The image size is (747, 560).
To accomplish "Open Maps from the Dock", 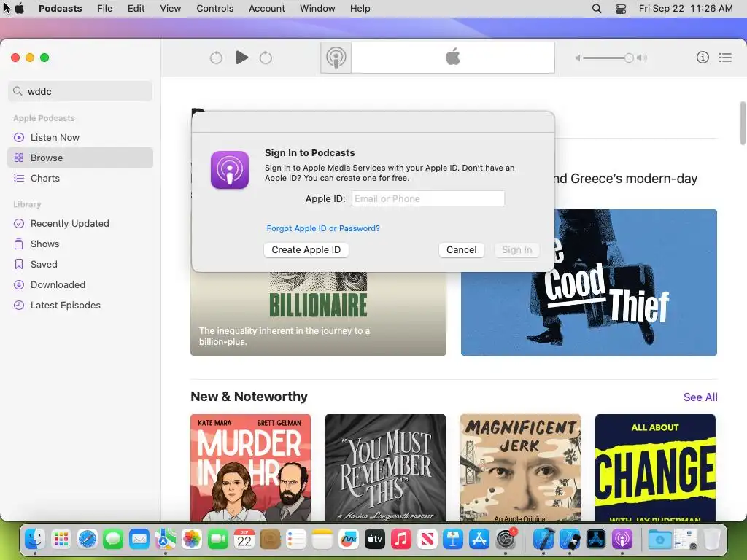I will pyautogui.click(x=166, y=539).
